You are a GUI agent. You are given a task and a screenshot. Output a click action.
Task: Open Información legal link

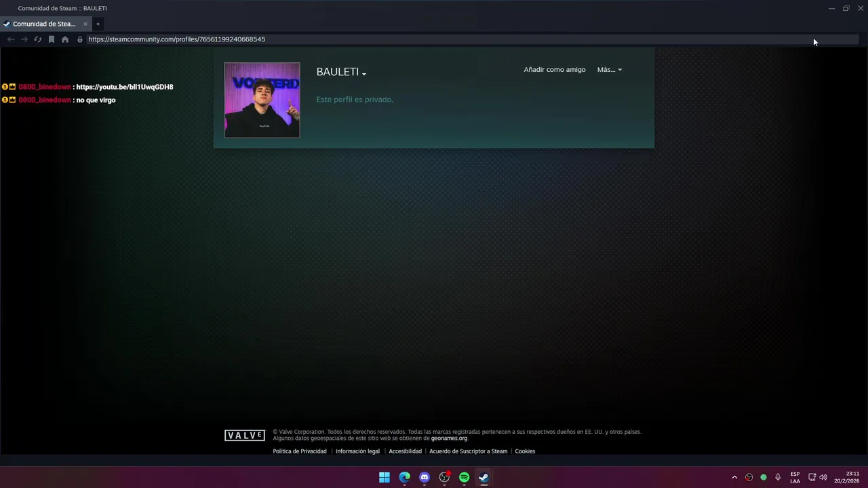click(357, 451)
